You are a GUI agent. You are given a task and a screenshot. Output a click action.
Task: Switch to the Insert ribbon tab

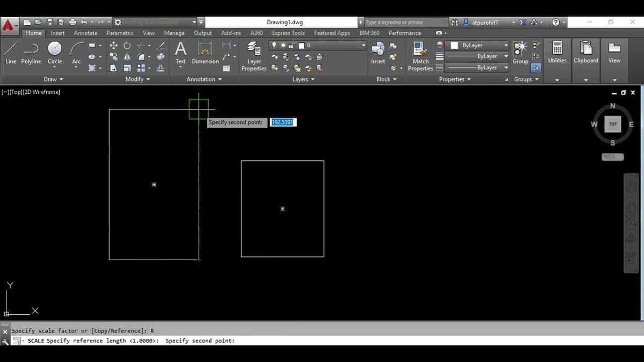(57, 33)
